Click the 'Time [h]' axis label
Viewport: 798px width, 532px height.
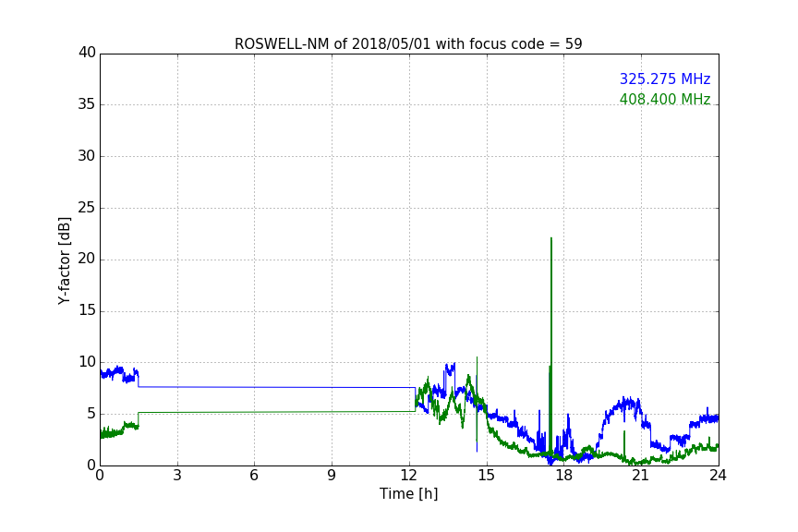click(x=408, y=494)
